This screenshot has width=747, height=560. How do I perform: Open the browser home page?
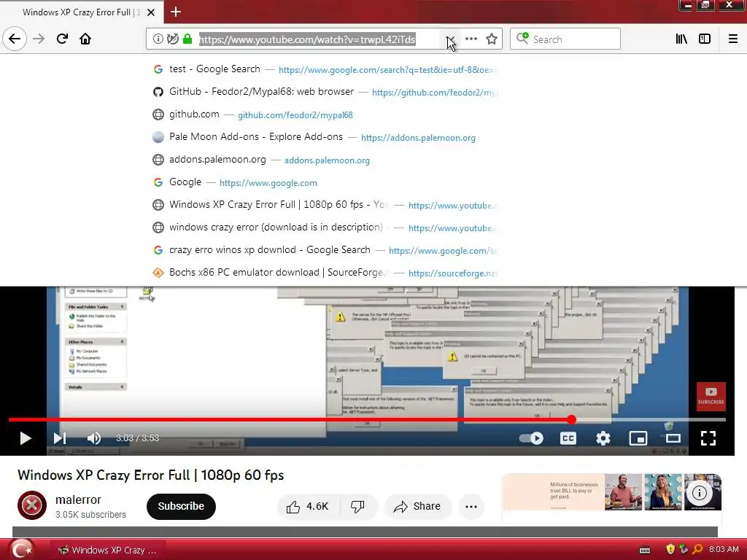click(x=85, y=39)
